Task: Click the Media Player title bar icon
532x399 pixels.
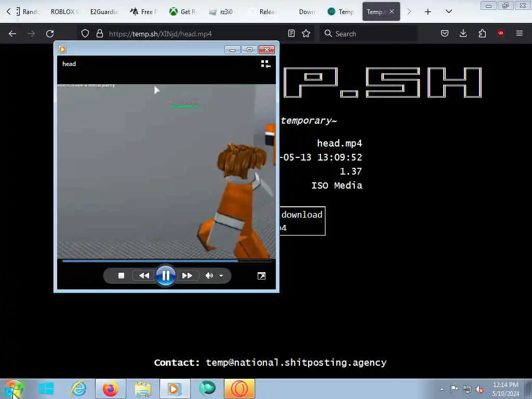Action: [62, 49]
